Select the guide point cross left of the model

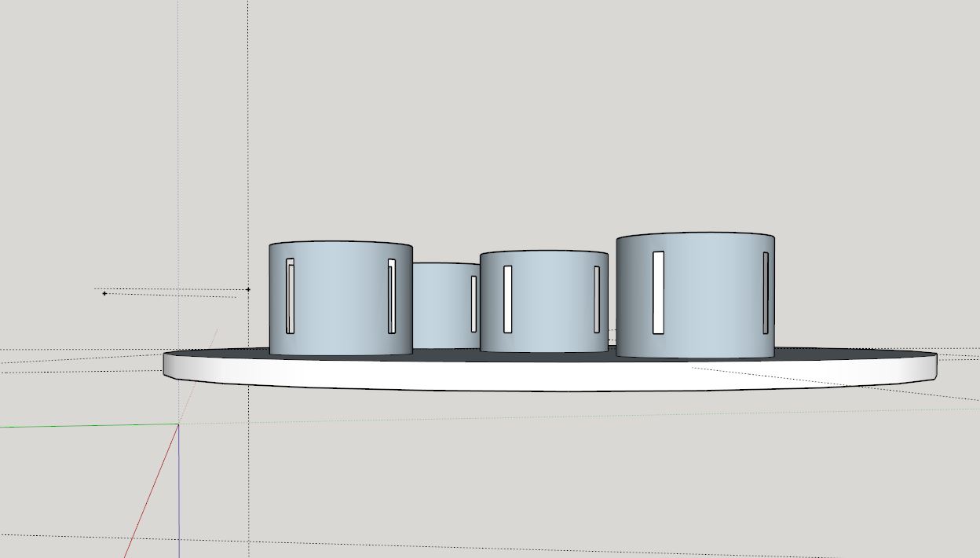pos(104,293)
